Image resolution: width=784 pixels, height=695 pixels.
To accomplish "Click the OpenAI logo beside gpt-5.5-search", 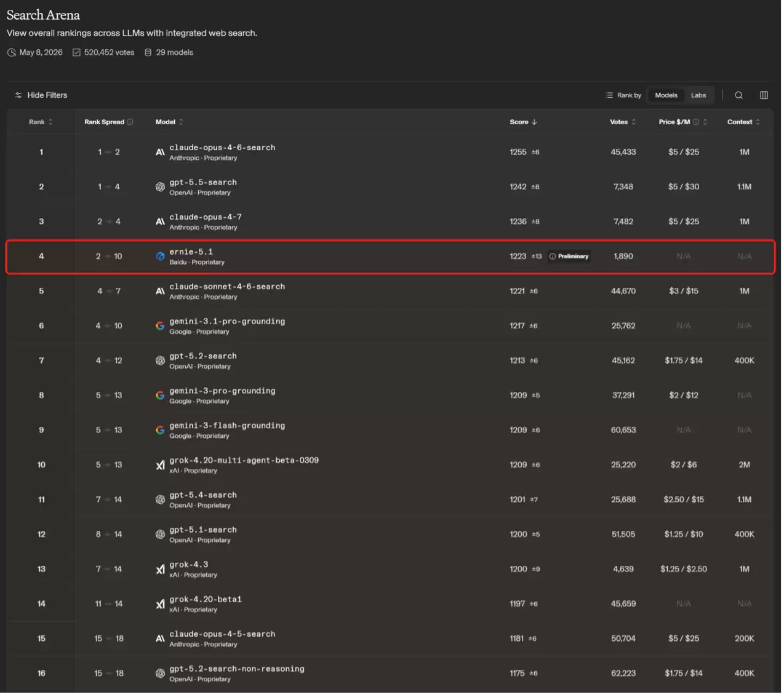I will pos(161,188).
